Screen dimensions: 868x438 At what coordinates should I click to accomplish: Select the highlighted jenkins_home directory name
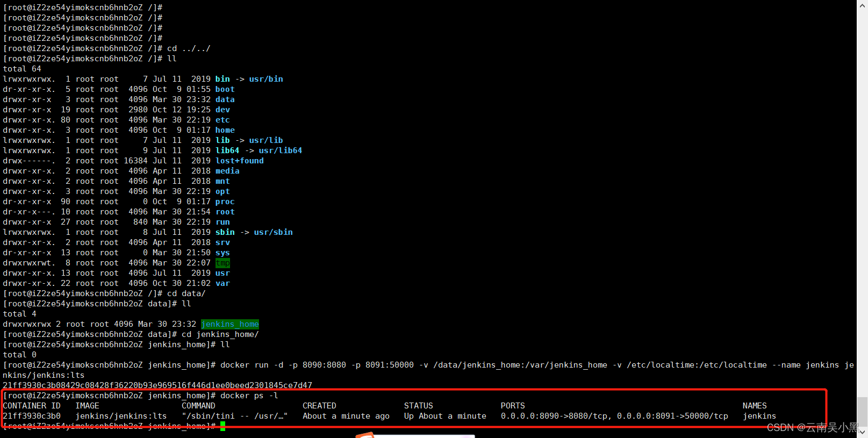pyautogui.click(x=230, y=324)
